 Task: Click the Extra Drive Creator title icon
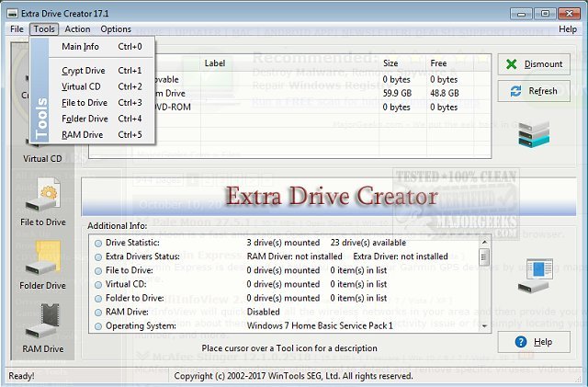pyautogui.click(x=12, y=14)
